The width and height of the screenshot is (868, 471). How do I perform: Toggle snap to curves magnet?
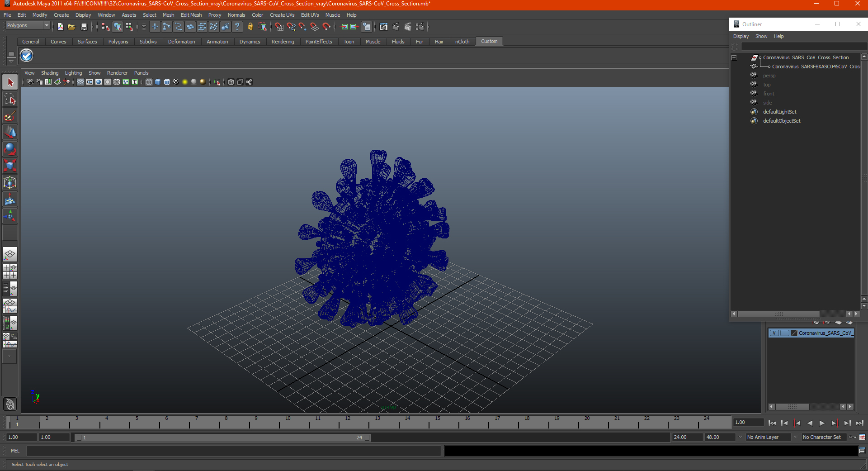[291, 27]
